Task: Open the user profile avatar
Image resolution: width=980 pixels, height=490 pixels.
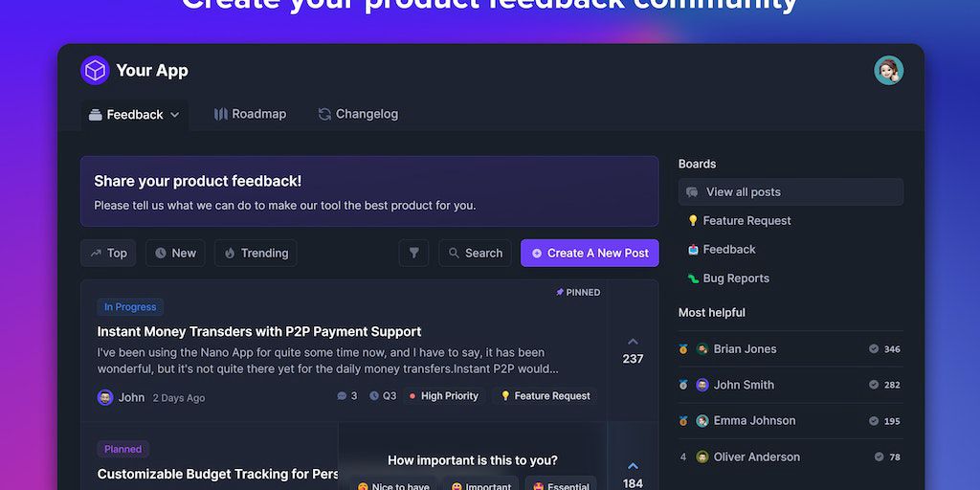Action: pyautogui.click(x=888, y=70)
